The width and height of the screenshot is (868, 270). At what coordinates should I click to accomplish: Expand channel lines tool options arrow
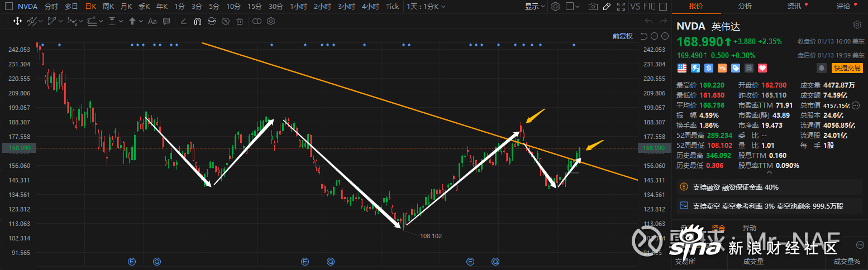click(101, 21)
